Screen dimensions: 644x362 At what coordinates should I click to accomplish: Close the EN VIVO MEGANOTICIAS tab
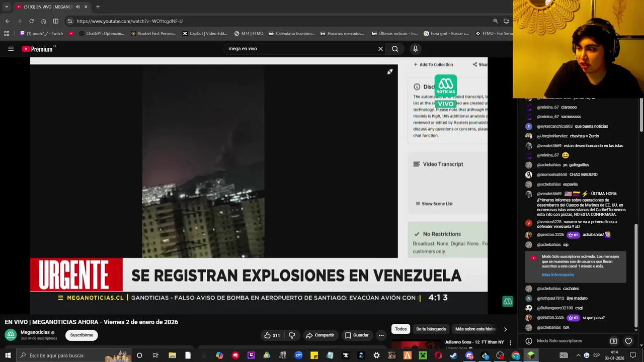click(x=86, y=7)
